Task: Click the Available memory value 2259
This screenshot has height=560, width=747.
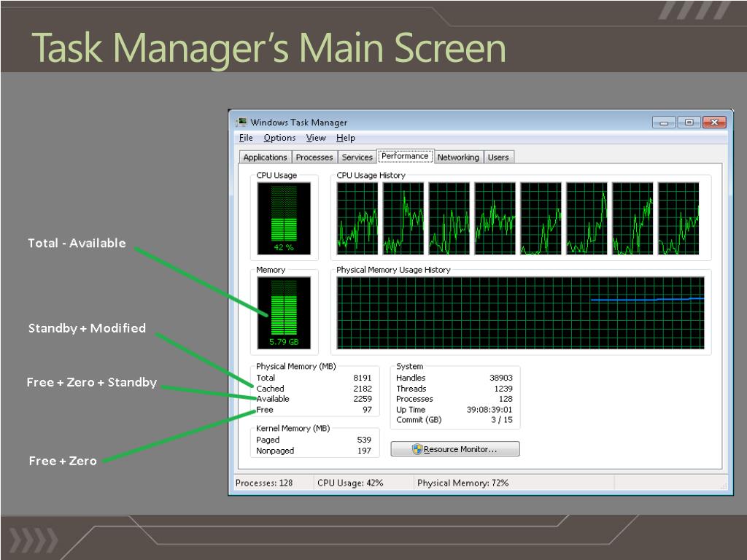Action: tap(362, 399)
